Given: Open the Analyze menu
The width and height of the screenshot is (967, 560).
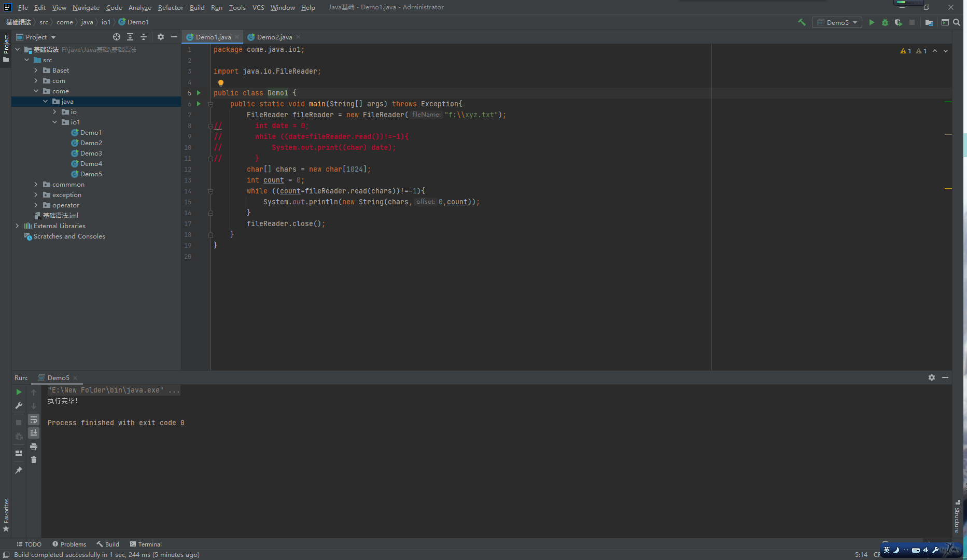Looking at the screenshot, I should click(x=140, y=7).
